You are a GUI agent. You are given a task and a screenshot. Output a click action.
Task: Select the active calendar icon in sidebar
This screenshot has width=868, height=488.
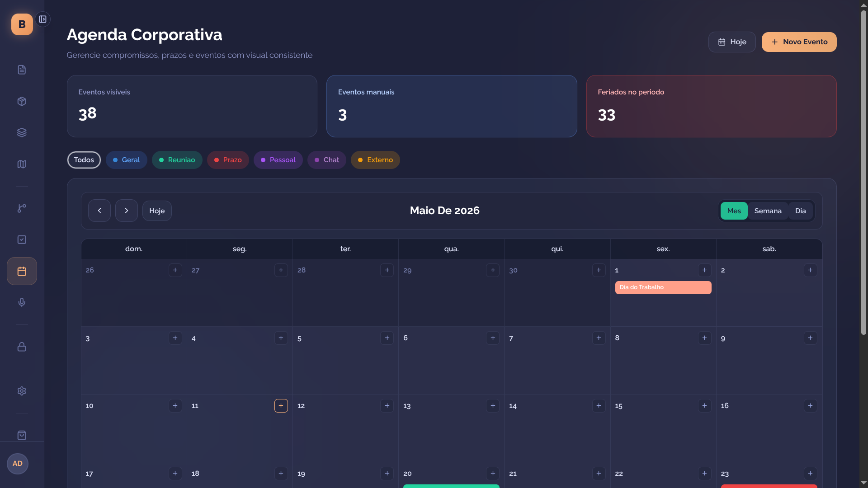click(x=22, y=271)
